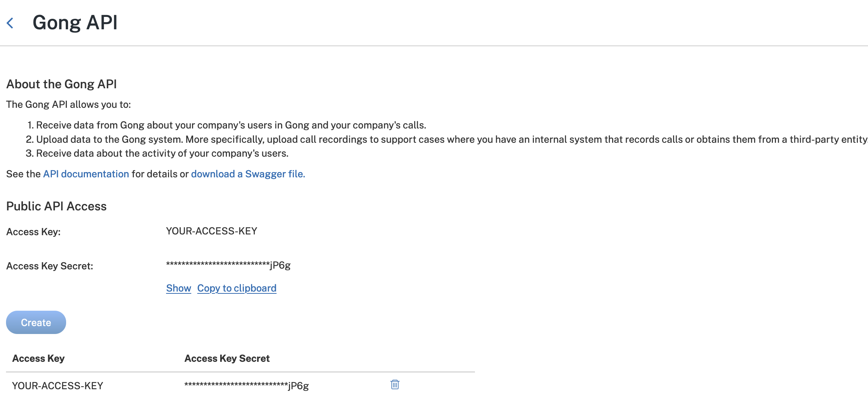Click the Public API Access heading

pyautogui.click(x=56, y=206)
